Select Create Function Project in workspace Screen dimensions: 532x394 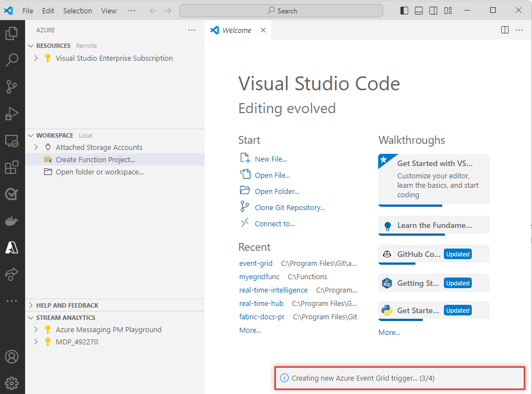tap(95, 159)
